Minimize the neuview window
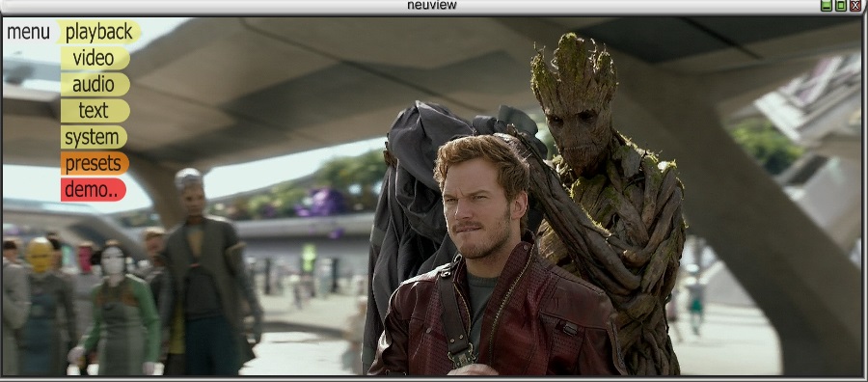The image size is (868, 382). click(x=827, y=6)
